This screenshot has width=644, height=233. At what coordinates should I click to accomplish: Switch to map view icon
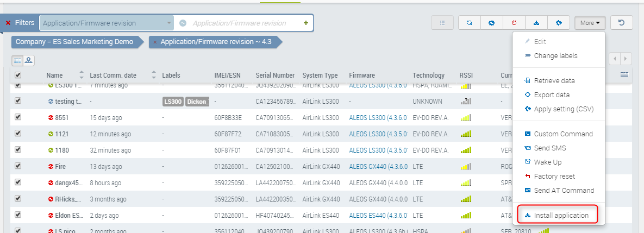pyautogui.click(x=28, y=60)
